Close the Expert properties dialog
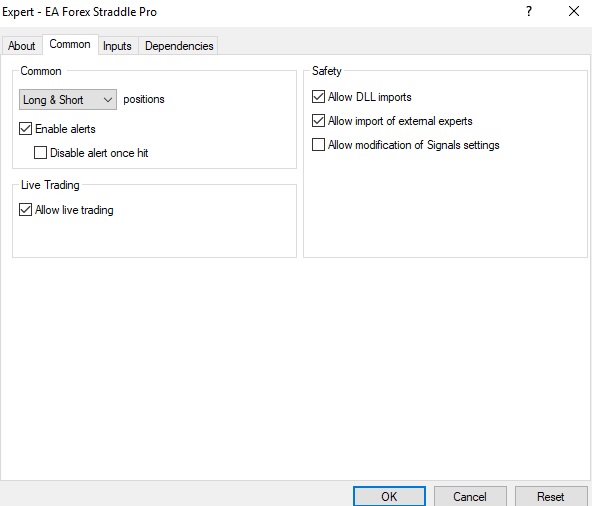The height and width of the screenshot is (506, 592). [574, 11]
